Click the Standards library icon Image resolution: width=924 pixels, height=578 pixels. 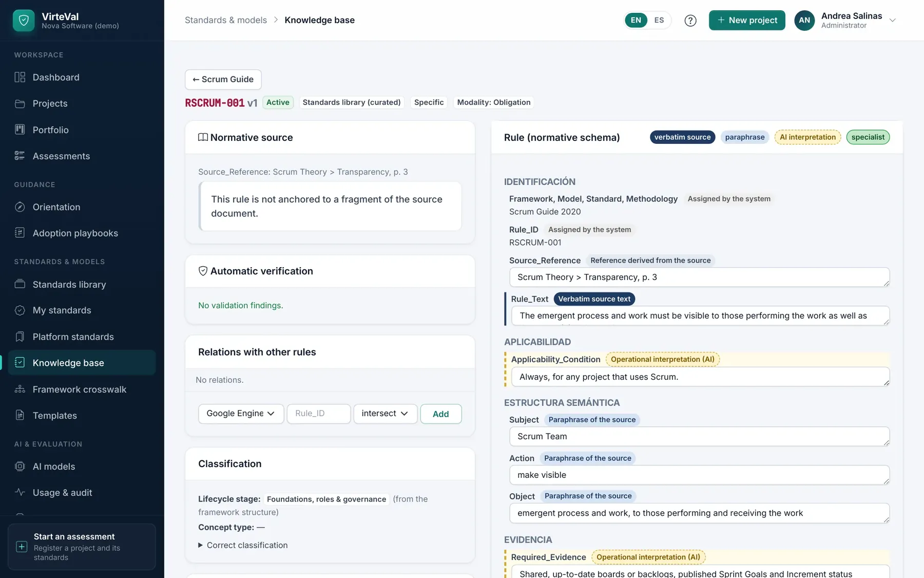20,284
